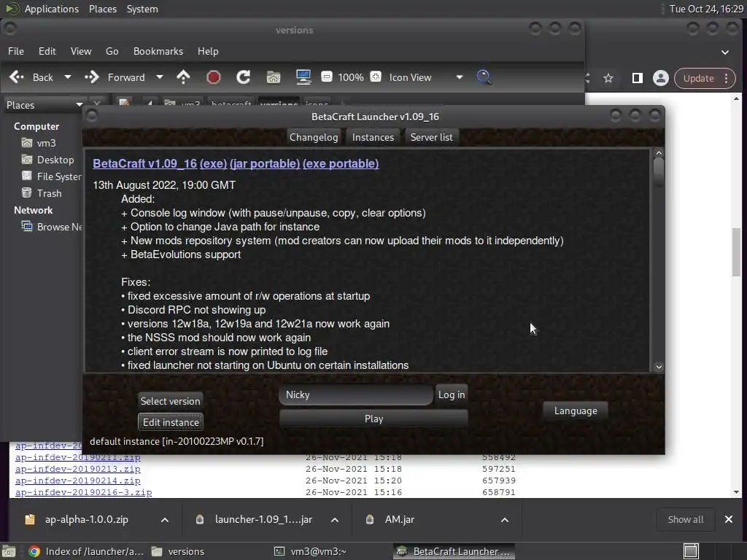
Task: Open Trash in the Places sidebar
Action: 42,192
